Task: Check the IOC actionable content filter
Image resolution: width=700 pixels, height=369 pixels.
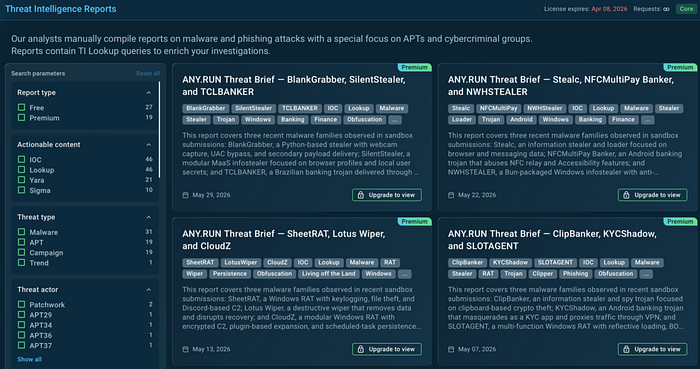Action: point(21,159)
